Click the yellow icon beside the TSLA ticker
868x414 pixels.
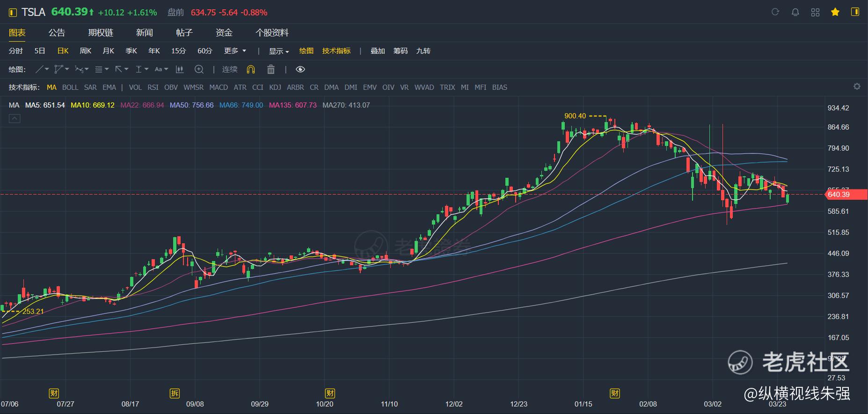13,12
